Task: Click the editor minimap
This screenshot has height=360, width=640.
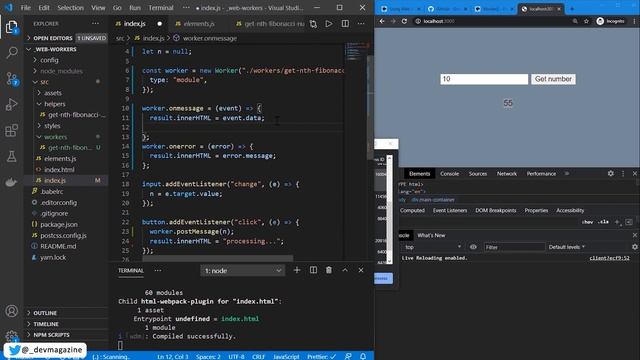Action: coord(356,51)
